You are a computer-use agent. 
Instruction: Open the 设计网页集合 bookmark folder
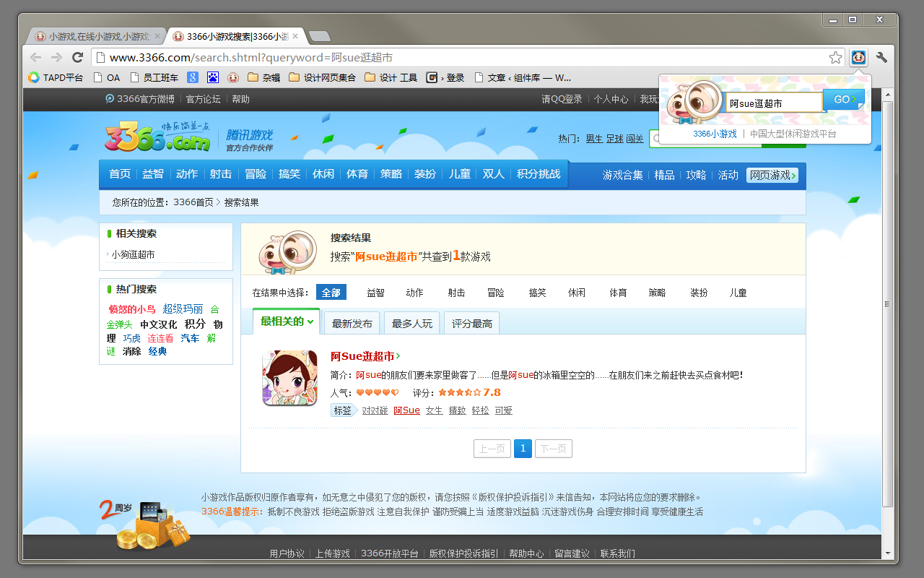click(322, 77)
